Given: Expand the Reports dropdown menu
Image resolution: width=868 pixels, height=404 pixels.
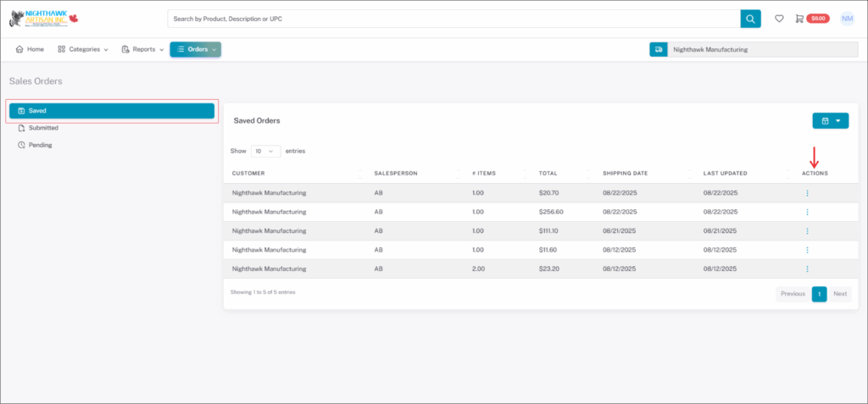Looking at the screenshot, I should pyautogui.click(x=142, y=49).
